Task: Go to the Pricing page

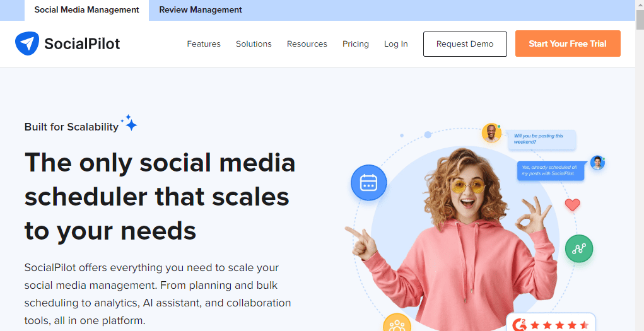Action: [356, 44]
